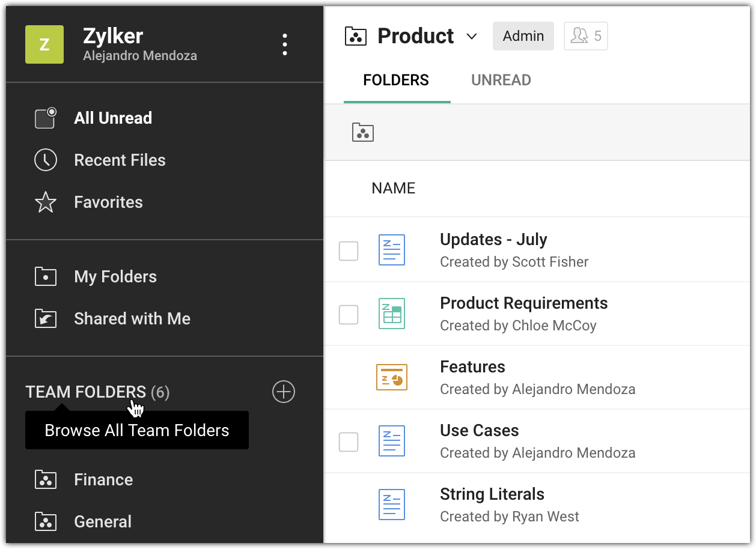
Task: Click the members count icon showing 5
Action: point(585,36)
